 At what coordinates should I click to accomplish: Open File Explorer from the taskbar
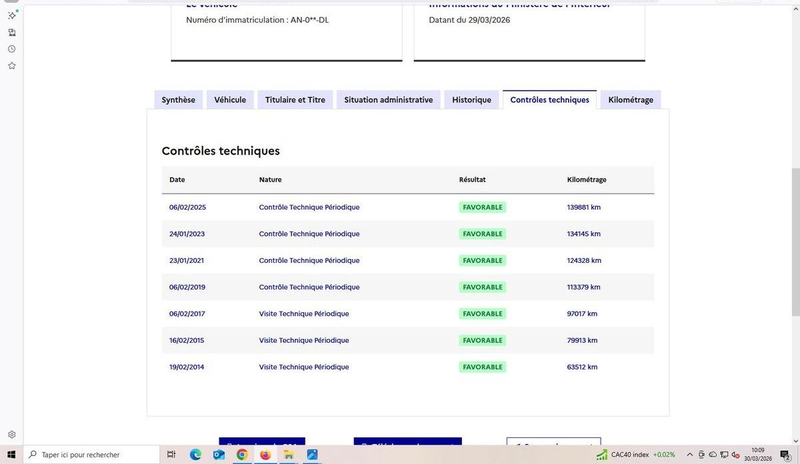[x=288, y=455]
